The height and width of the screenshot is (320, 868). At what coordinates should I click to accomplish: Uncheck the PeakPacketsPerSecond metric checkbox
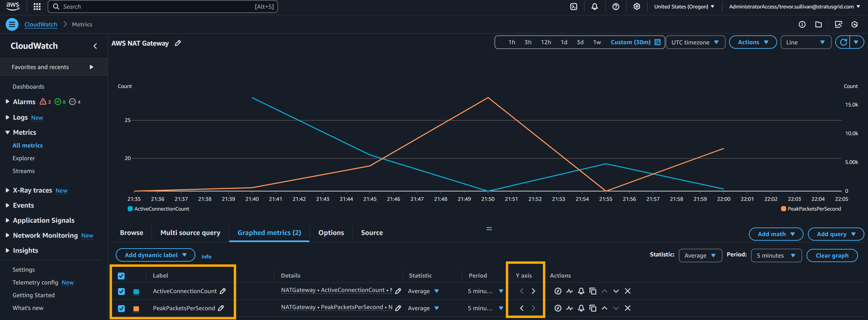click(121, 308)
